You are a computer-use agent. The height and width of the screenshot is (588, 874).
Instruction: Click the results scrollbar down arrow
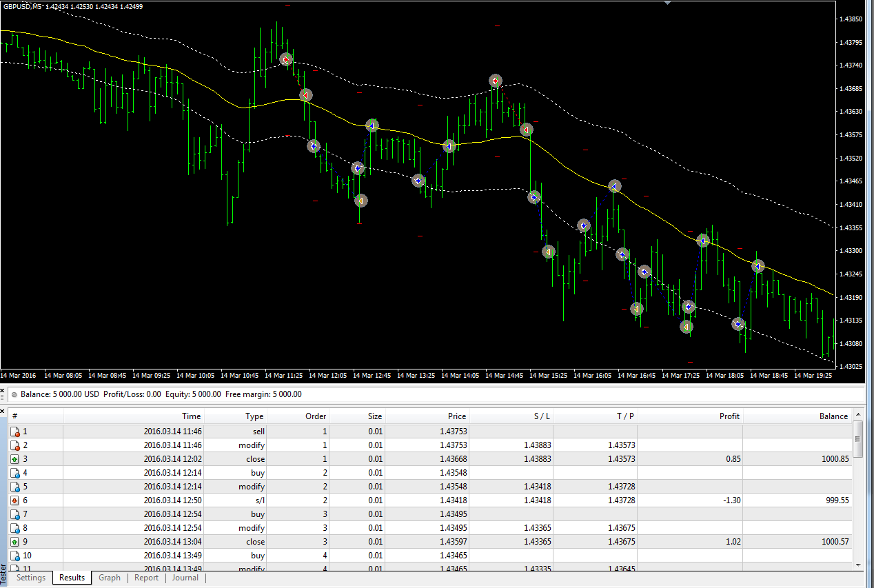pos(858,565)
